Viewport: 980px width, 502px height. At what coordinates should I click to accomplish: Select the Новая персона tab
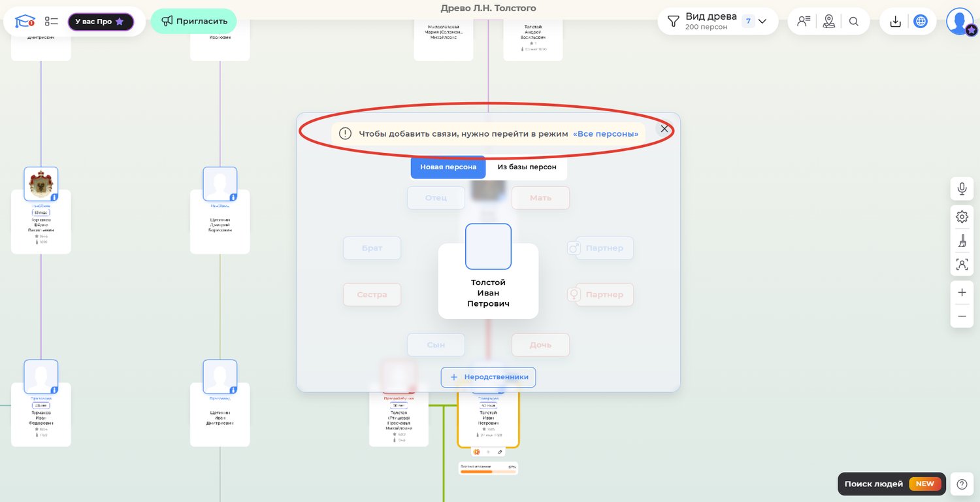click(x=448, y=167)
